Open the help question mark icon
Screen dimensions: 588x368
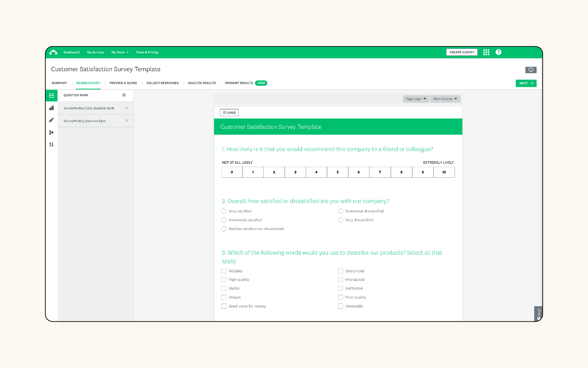(x=498, y=52)
